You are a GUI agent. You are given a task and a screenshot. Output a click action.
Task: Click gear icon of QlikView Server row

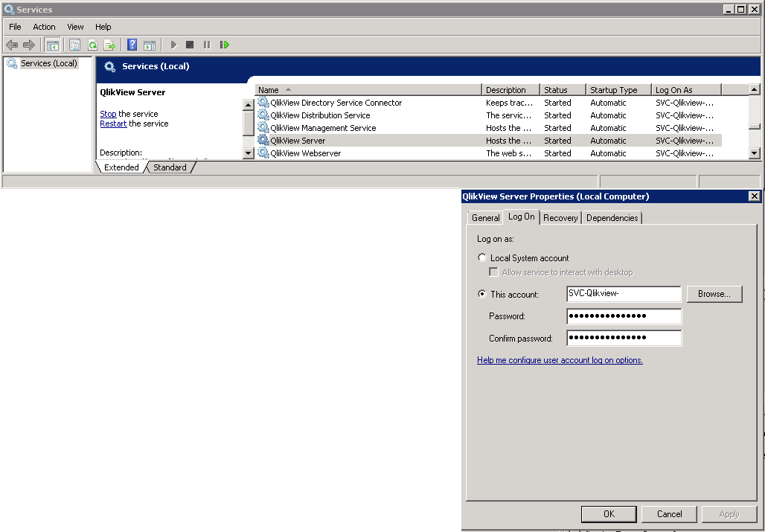(263, 141)
